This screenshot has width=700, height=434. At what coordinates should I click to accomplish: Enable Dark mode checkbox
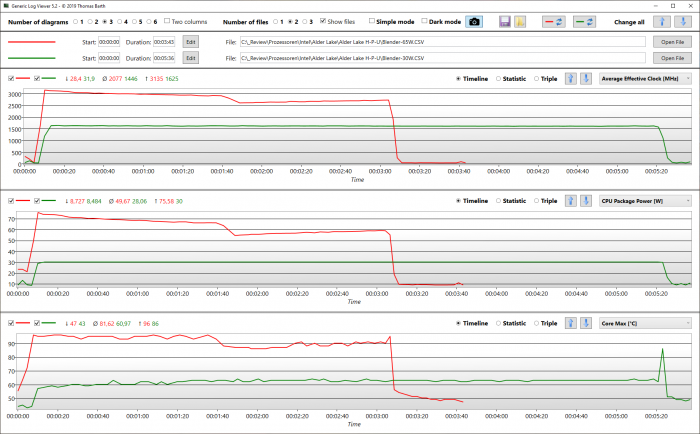(x=424, y=21)
